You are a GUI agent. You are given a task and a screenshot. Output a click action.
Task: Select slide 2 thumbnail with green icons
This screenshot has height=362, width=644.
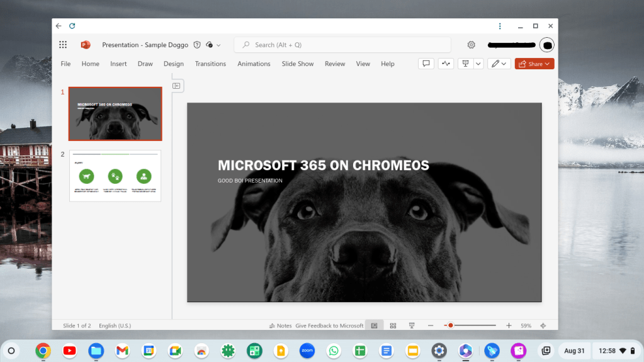pos(115,176)
